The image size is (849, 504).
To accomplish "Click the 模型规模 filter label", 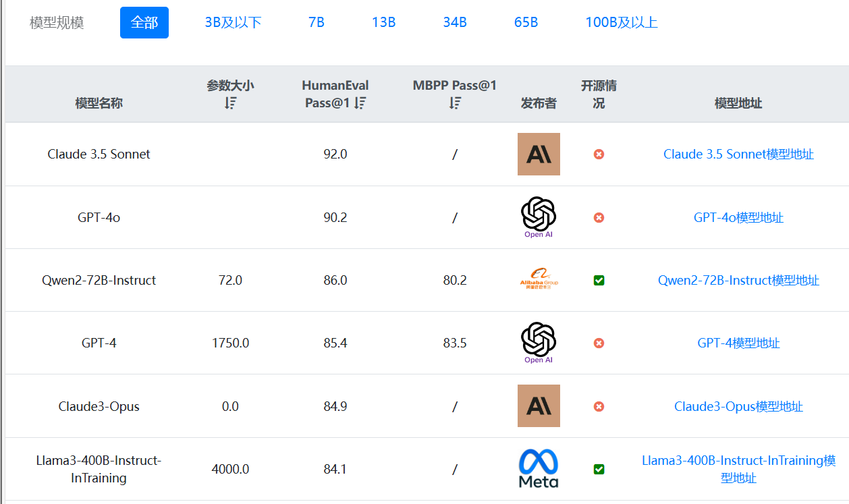I will click(57, 23).
